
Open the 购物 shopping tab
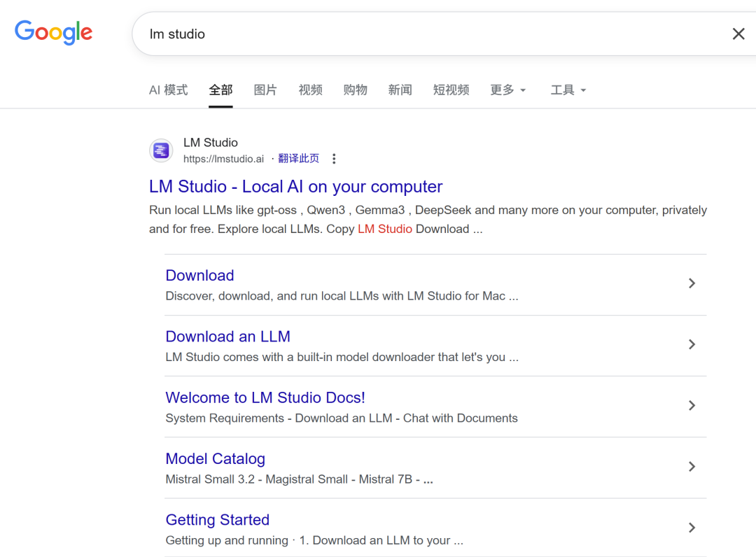coord(356,90)
